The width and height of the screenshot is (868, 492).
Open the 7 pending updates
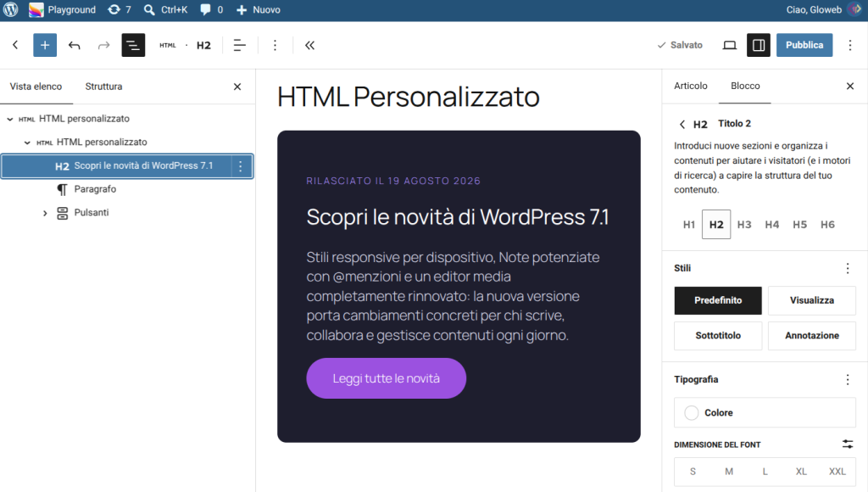click(x=120, y=10)
